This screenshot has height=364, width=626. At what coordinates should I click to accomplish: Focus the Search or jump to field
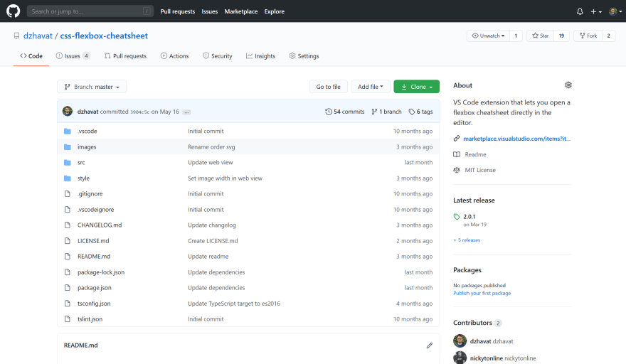click(x=90, y=11)
